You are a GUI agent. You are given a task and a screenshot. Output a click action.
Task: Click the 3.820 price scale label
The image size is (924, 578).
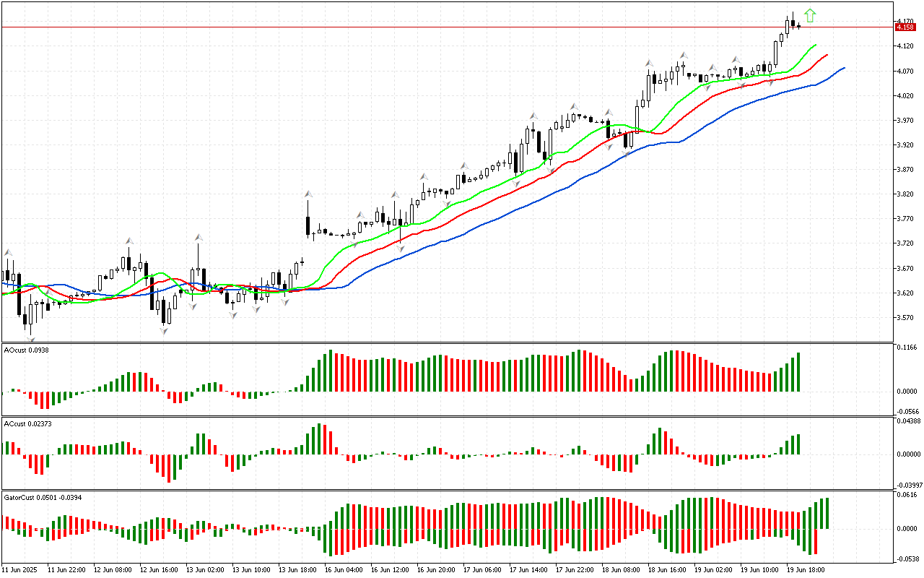pos(905,194)
